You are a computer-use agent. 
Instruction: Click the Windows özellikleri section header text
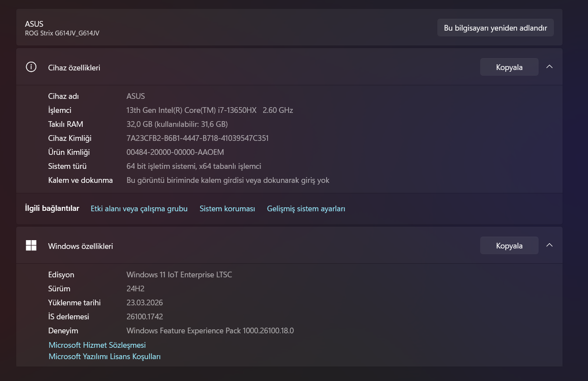(81, 246)
